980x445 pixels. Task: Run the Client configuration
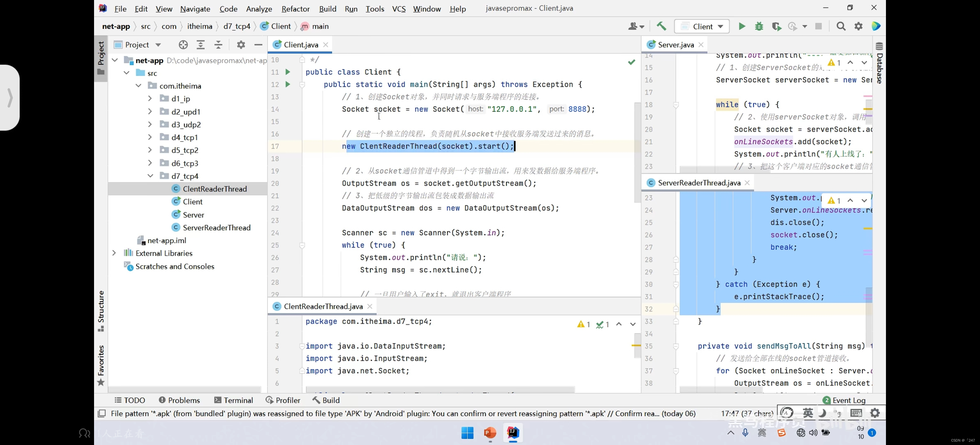tap(742, 26)
